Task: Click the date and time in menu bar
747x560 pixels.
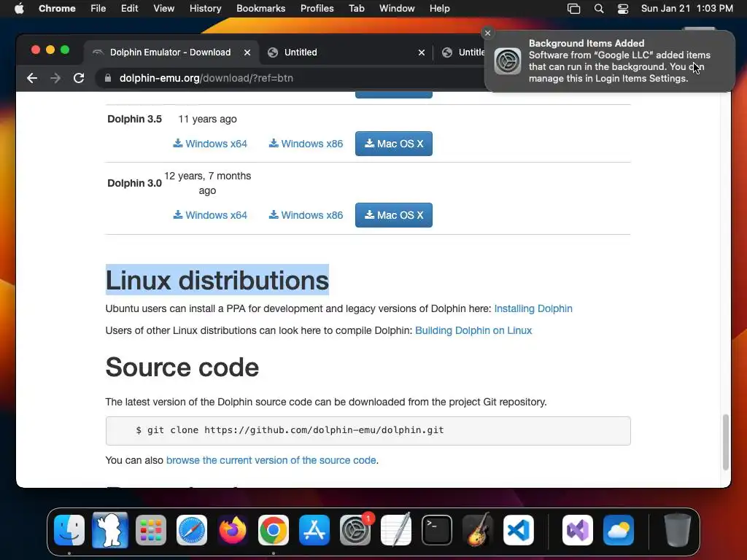Action: pos(687,9)
